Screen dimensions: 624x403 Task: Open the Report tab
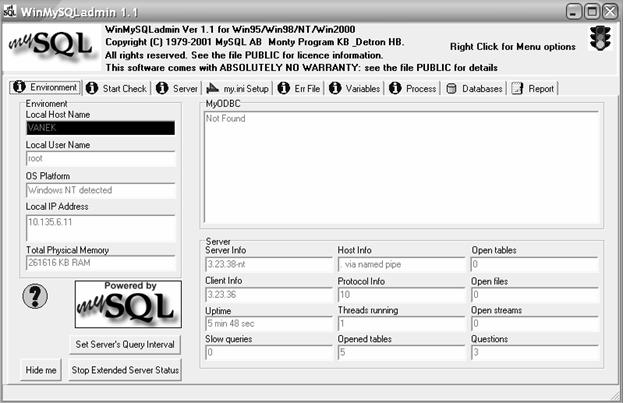click(x=533, y=88)
